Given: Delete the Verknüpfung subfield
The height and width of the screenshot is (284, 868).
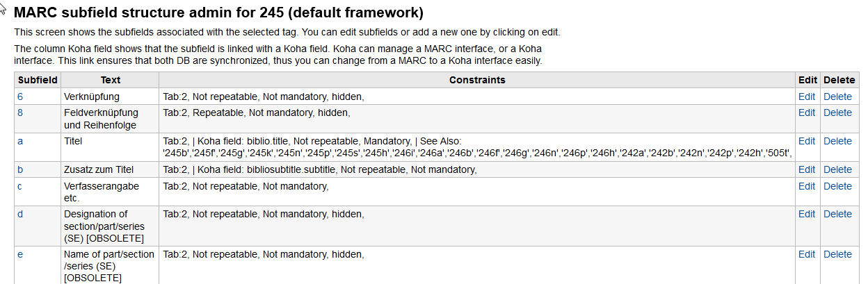Looking at the screenshot, I should (837, 97).
